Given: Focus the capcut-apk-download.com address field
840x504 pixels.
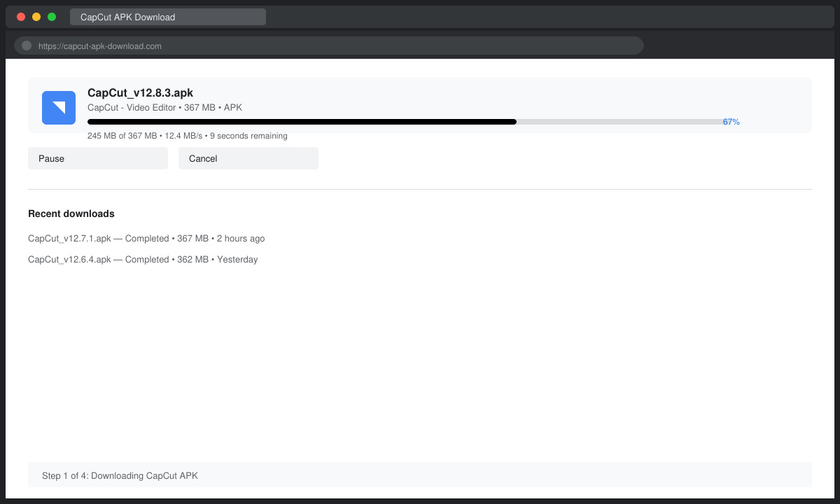Looking at the screenshot, I should coord(329,45).
